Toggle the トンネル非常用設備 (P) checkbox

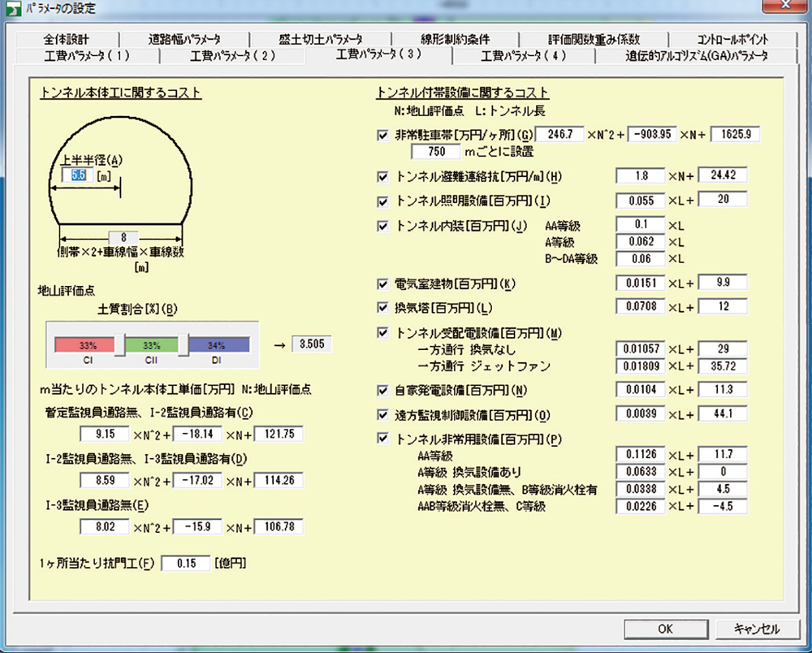point(382,439)
